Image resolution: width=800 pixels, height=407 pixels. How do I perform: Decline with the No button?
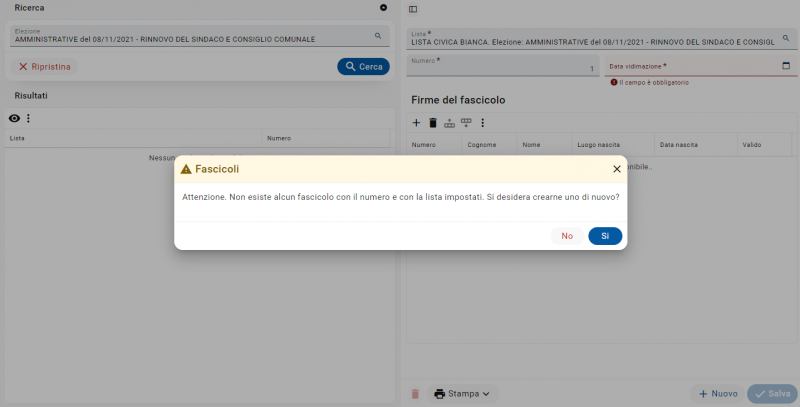567,236
